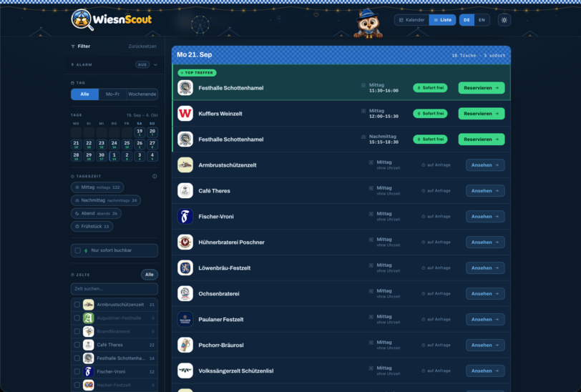Viewport: 581px width, 392px height.
Task: Click the Fischer-Vroni logo in the results list
Action: 185,216
